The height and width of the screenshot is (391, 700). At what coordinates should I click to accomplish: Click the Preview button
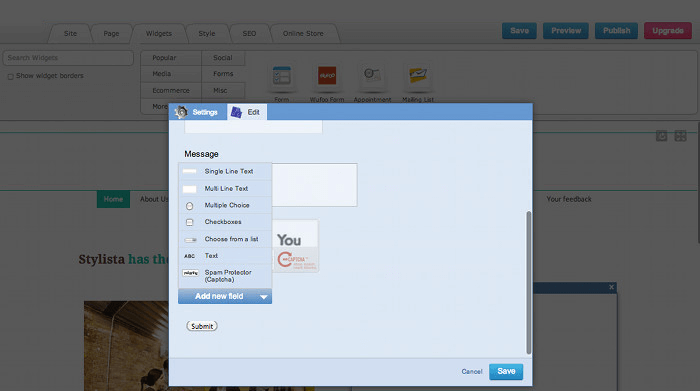point(566,31)
